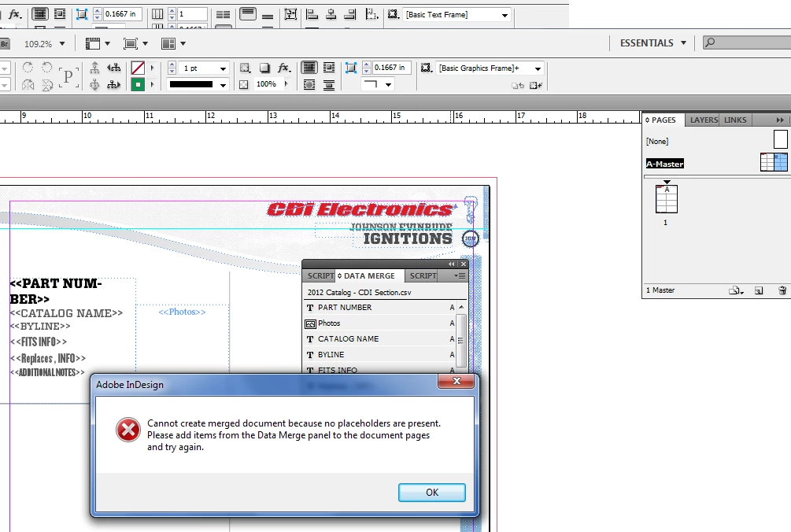Select the PART NUMBER field in Data Merge
Screen dimensions: 791x532
click(380, 308)
